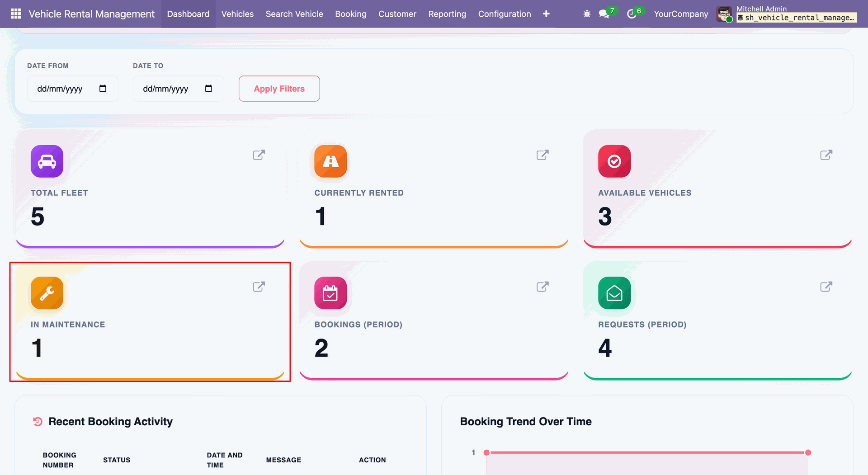The image size is (868, 475).
Task: Click the debug bug icon
Action: pyautogui.click(x=587, y=14)
